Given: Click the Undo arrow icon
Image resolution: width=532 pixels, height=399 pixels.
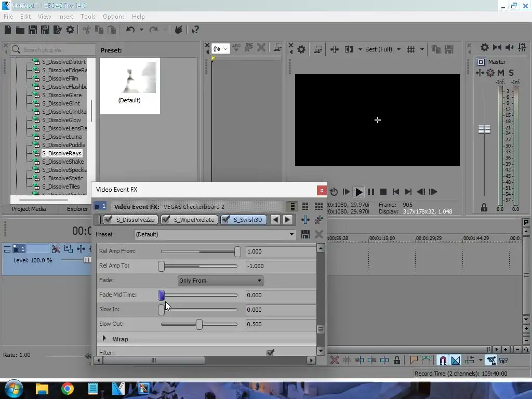Looking at the screenshot, I should [130, 30].
